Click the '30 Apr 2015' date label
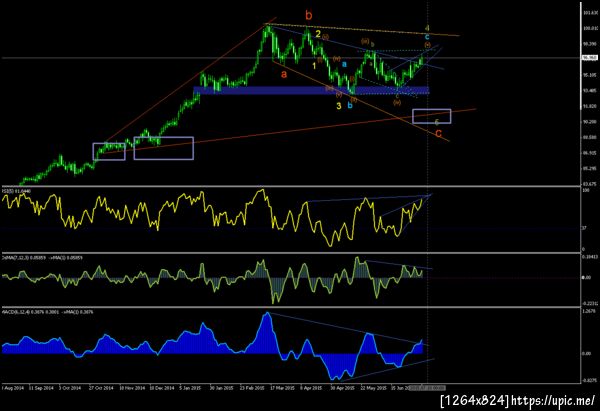600x411 pixels. [342, 388]
